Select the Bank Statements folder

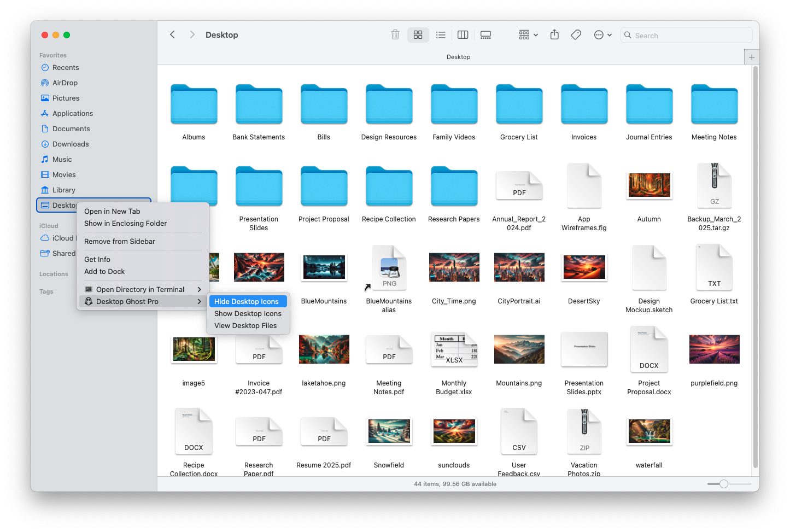coord(259,112)
